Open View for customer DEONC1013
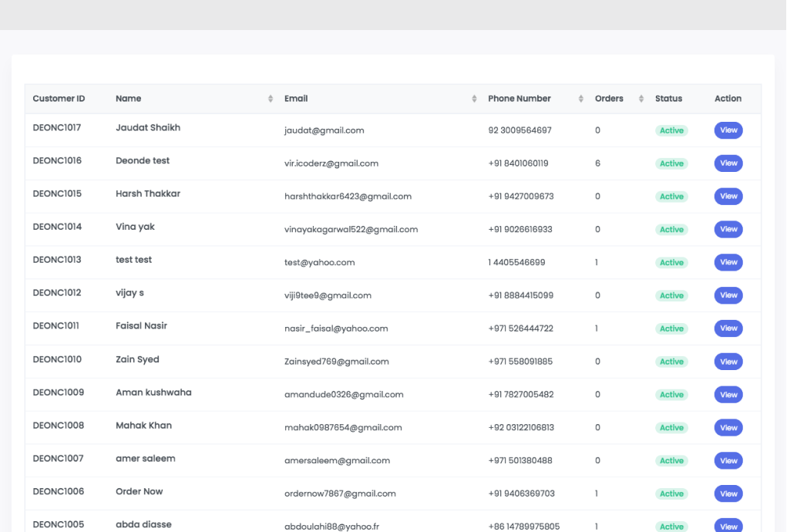This screenshot has height=532, width=787. click(728, 262)
